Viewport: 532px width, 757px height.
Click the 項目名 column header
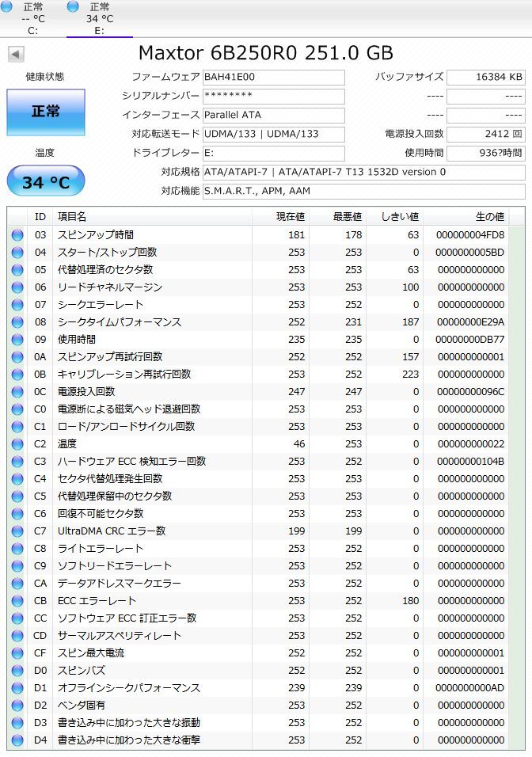click(153, 217)
